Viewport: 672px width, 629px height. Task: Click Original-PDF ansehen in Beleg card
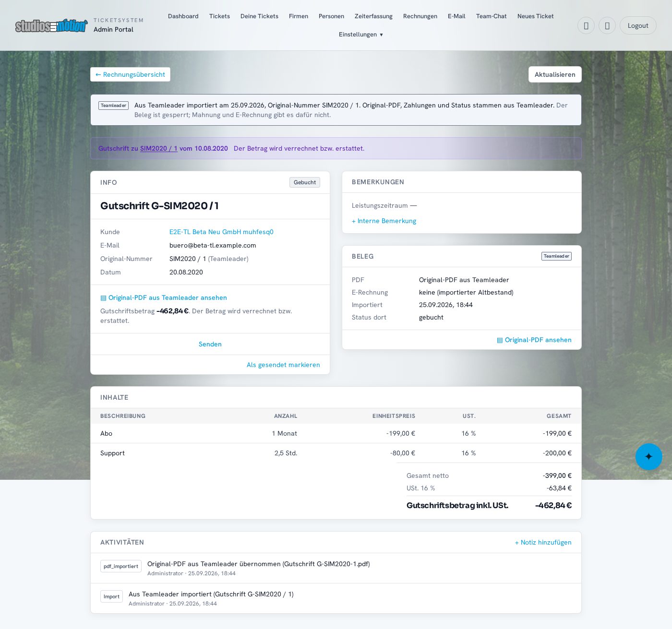[534, 340]
